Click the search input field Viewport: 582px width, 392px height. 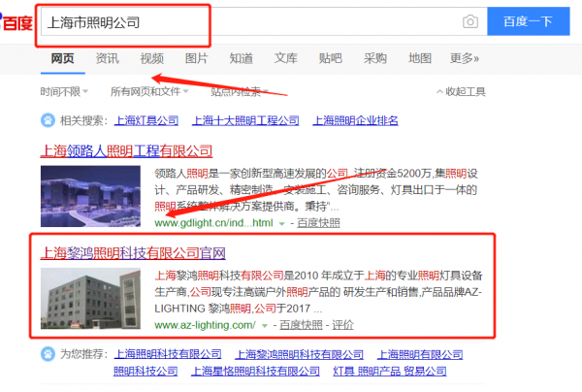pyautogui.click(x=242, y=21)
